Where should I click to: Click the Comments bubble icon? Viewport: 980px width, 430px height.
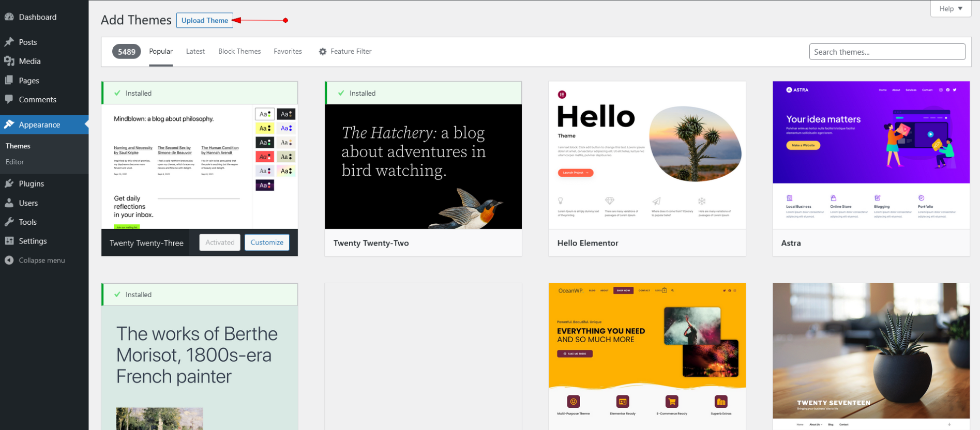point(9,99)
